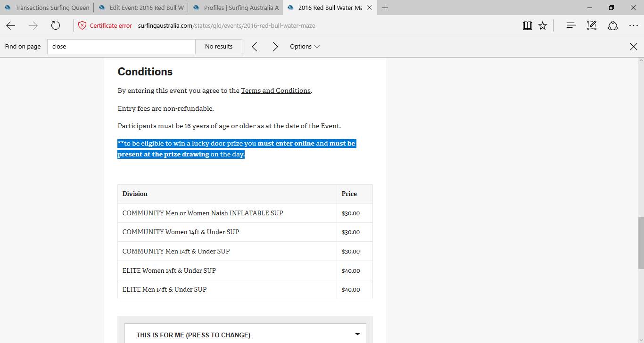Open the Terms and Conditions link
Viewport: 644px width, 343px height.
pos(276,90)
